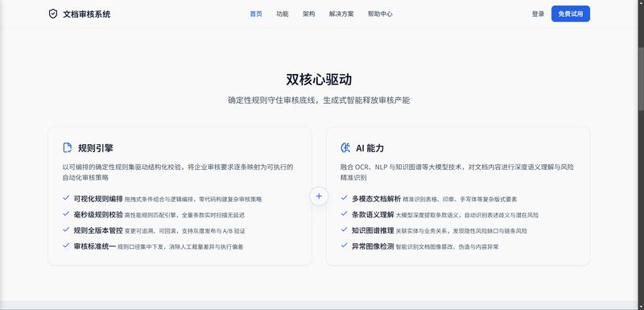Open the 首页 nav item

tap(256, 14)
